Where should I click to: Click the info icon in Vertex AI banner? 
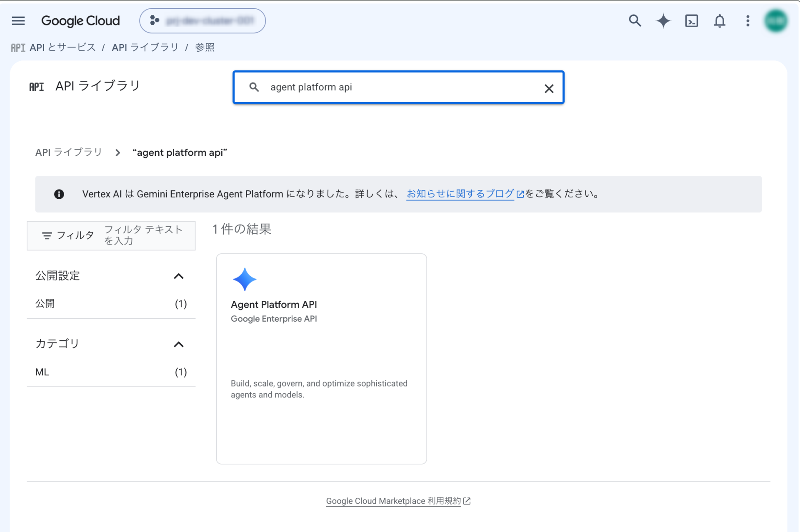(x=59, y=194)
